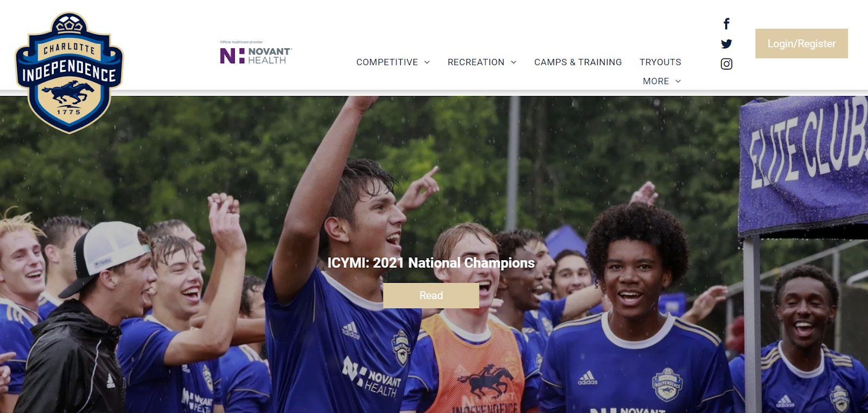Image resolution: width=868 pixels, height=413 pixels.
Task: Expand the Competitive dropdown chevron
Action: 427,62
